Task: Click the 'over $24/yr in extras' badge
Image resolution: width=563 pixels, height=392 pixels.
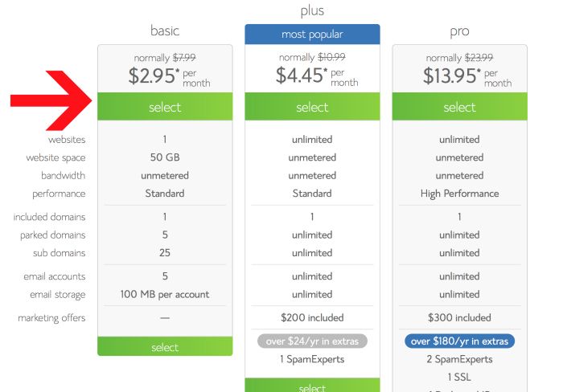Action: click(312, 341)
